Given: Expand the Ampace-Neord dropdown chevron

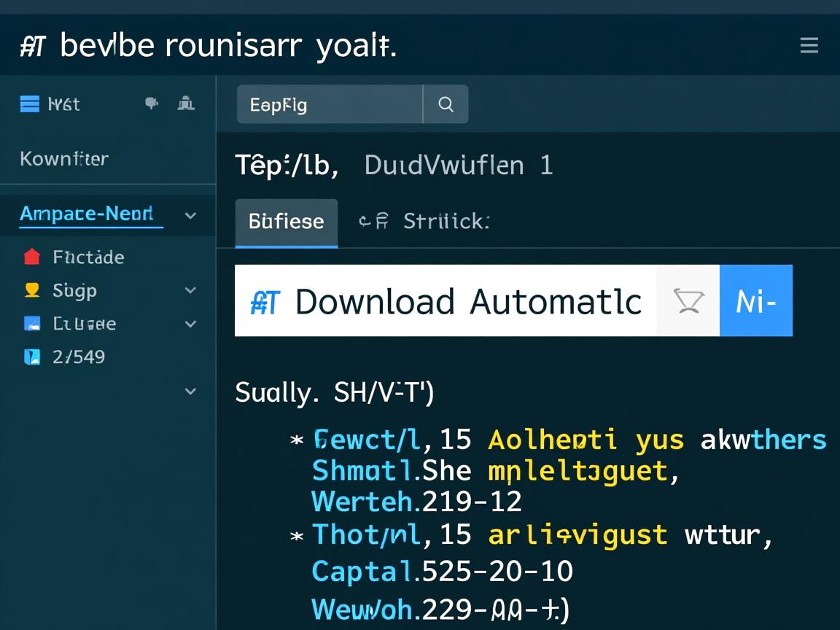Looking at the screenshot, I should tap(190, 215).
